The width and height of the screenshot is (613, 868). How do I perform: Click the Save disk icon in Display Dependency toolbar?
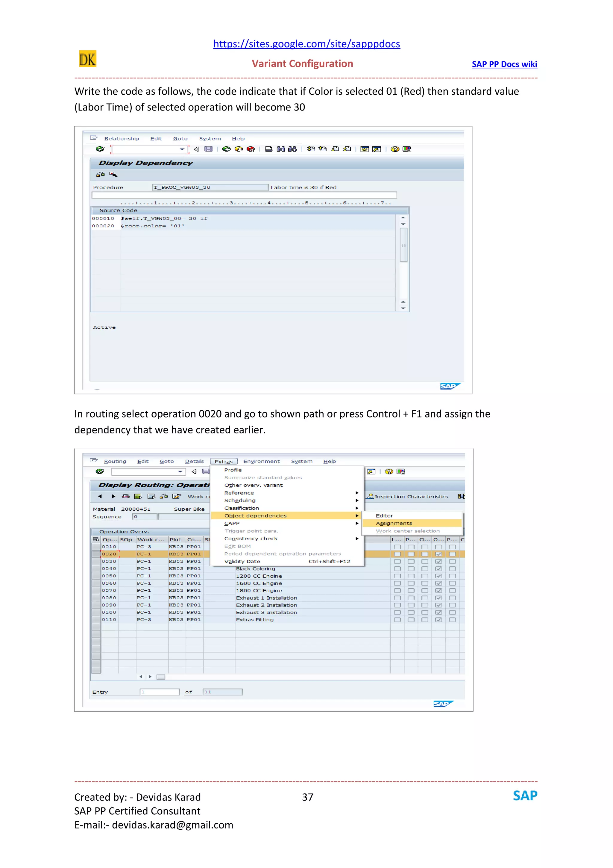(x=209, y=149)
